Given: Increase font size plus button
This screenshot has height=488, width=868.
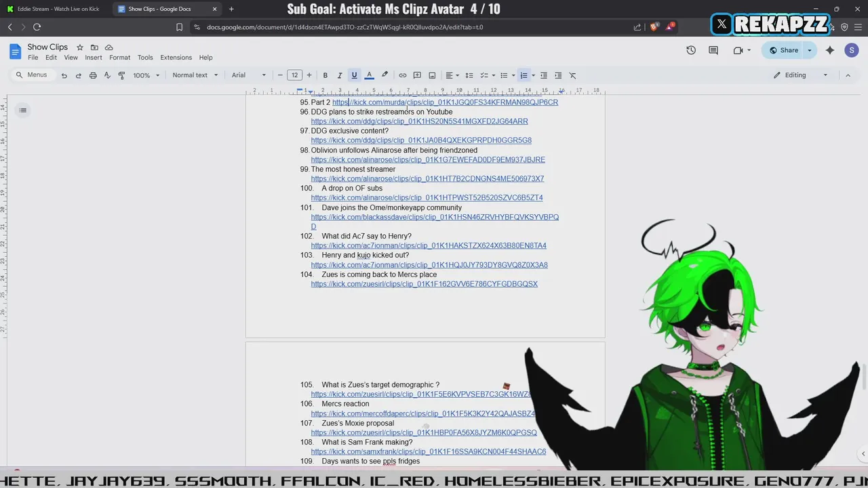Looking at the screenshot, I should tap(309, 75).
